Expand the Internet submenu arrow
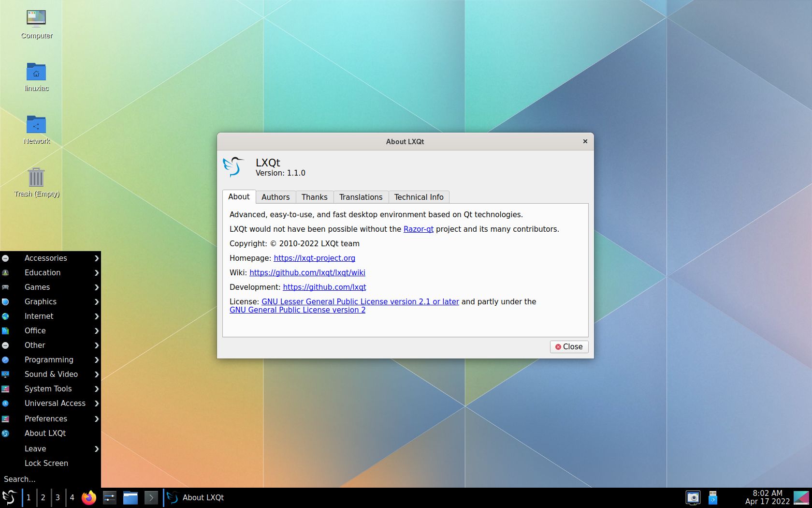This screenshot has height=508, width=812. point(97,316)
